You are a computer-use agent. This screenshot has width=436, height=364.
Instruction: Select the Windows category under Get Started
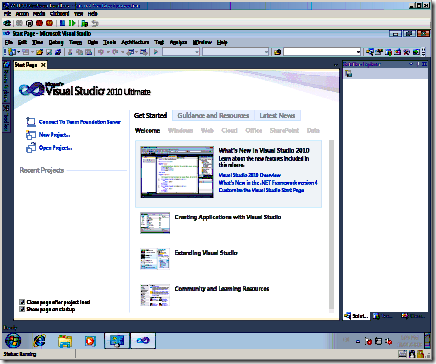[180, 130]
